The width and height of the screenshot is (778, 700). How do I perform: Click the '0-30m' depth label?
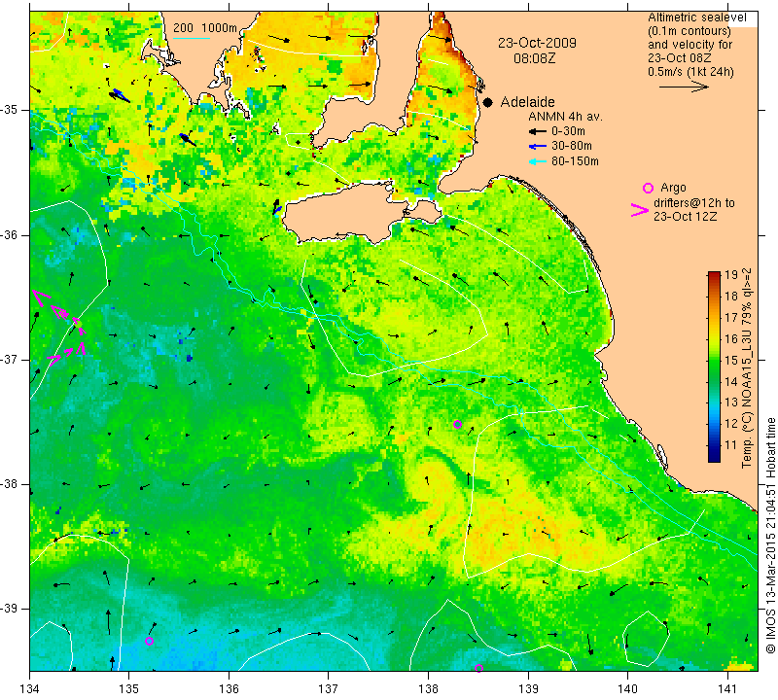click(x=568, y=131)
